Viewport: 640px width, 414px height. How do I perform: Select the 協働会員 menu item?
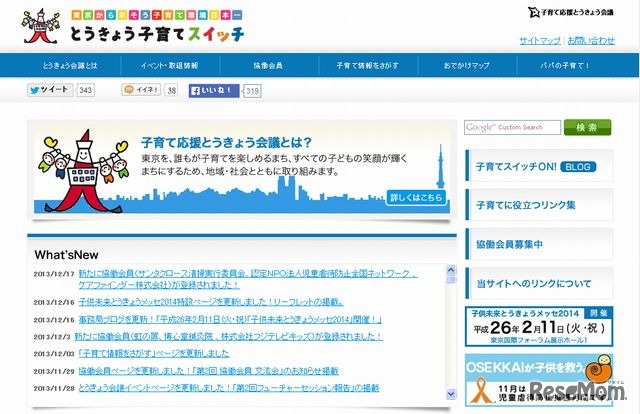click(269, 65)
